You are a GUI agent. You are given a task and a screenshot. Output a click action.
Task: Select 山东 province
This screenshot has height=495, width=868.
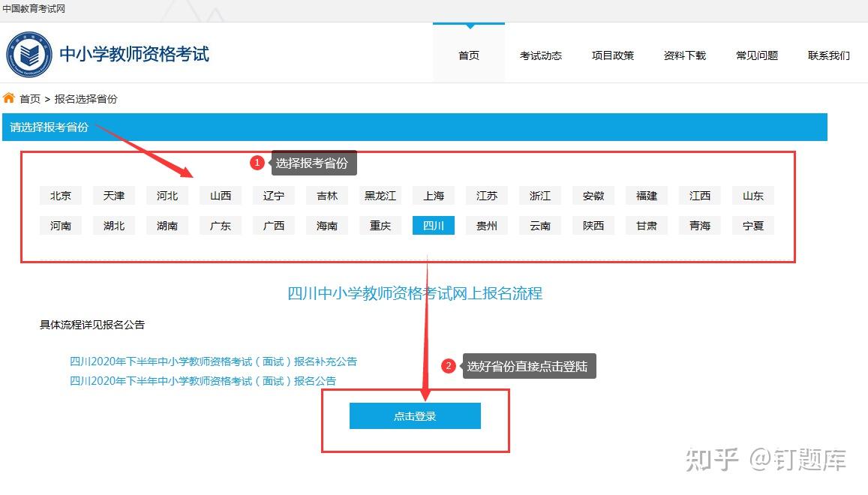point(753,196)
